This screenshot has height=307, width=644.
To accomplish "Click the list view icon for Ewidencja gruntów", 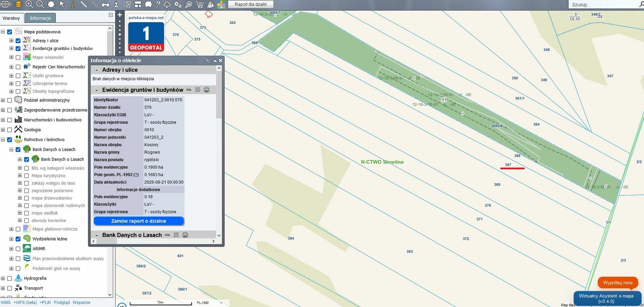I will pos(198,90).
